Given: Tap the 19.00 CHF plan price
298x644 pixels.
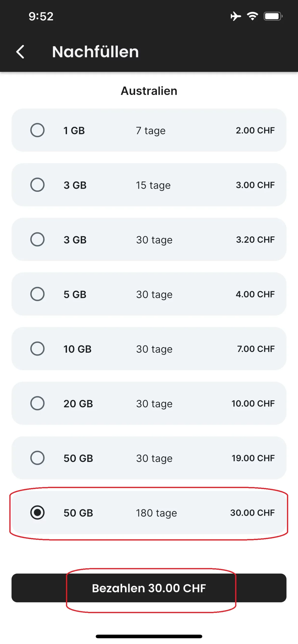Looking at the screenshot, I should coord(253,458).
